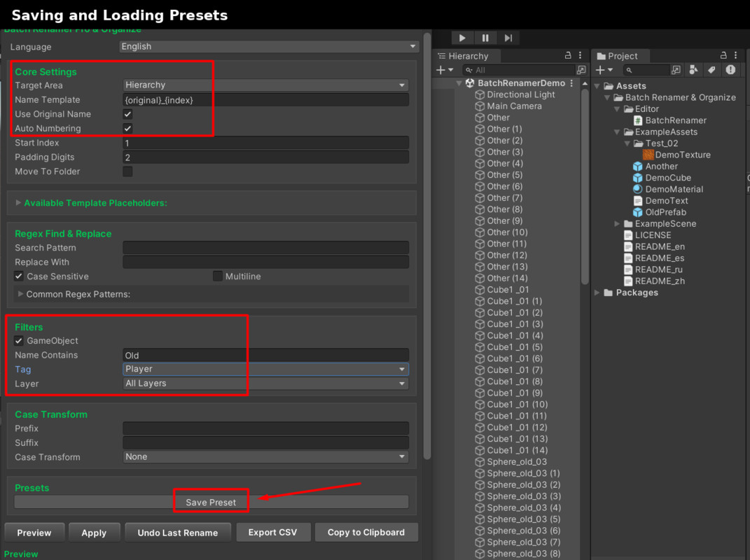Toggle GameObject filter checkbox
Image resolution: width=750 pixels, height=560 pixels.
19,341
